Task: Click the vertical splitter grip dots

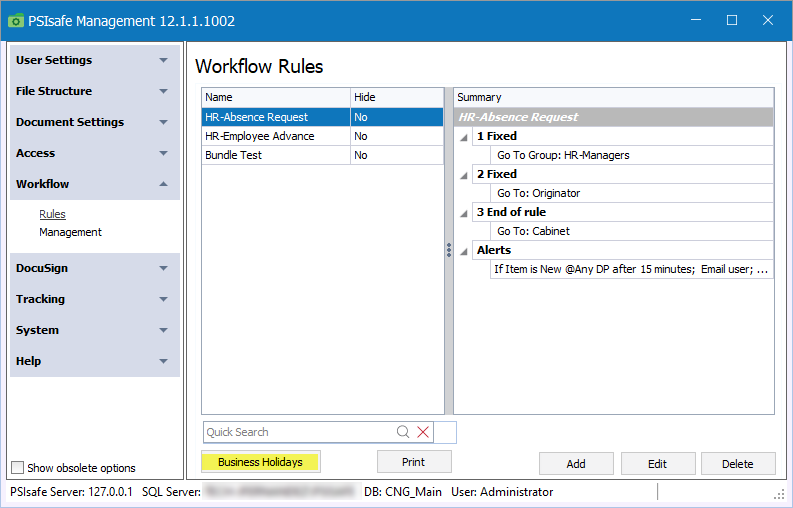Action: click(x=449, y=250)
